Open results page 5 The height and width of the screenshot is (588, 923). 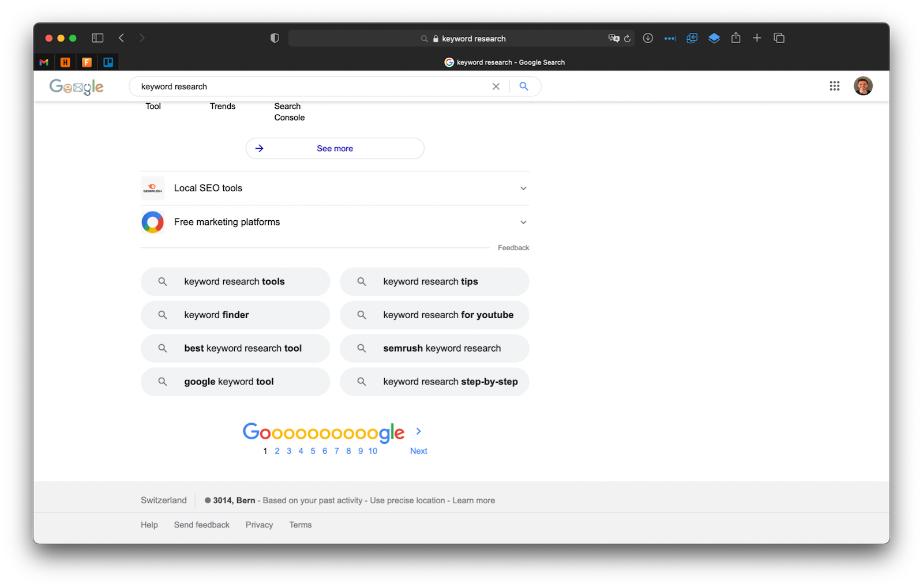[313, 451]
